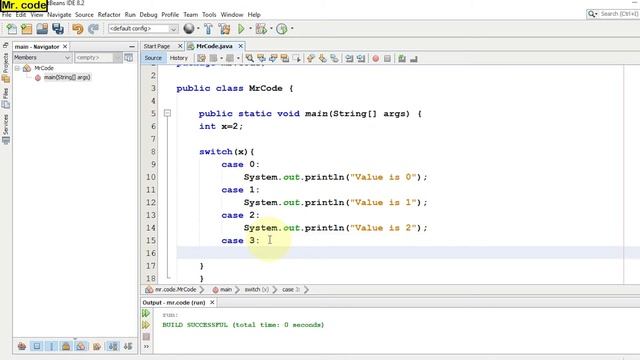This screenshot has height=360, width=640.
Task: Open the Tools menu
Action: pyautogui.click(x=209, y=14)
